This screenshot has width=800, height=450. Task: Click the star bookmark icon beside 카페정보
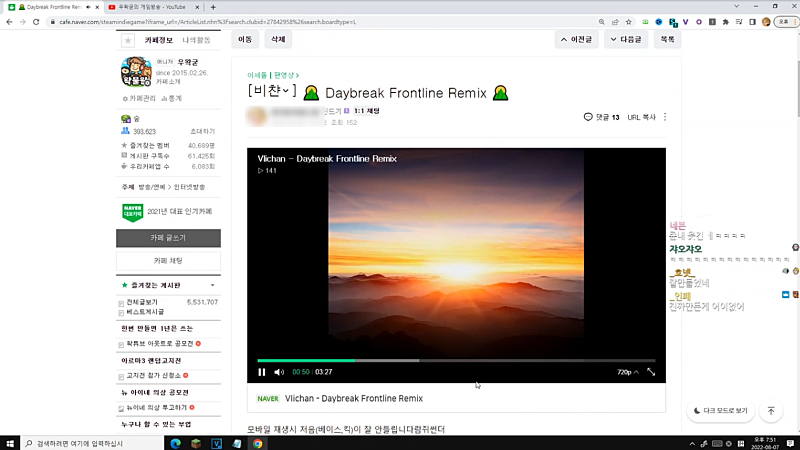(x=127, y=40)
